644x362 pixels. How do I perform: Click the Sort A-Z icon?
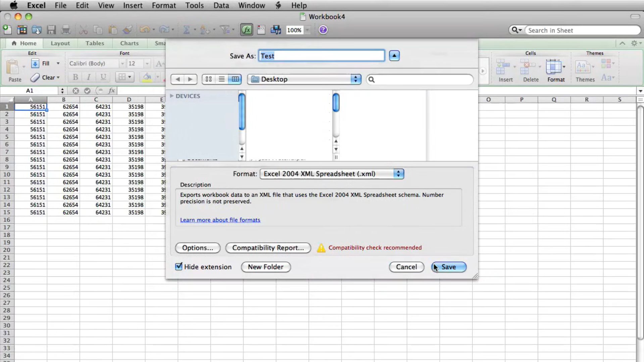(x=204, y=30)
